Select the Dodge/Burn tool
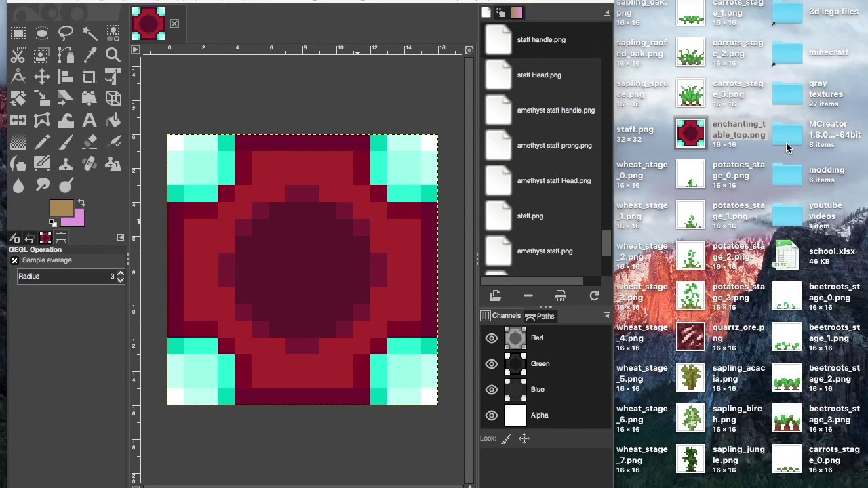This screenshot has height=488, width=868. [66, 186]
